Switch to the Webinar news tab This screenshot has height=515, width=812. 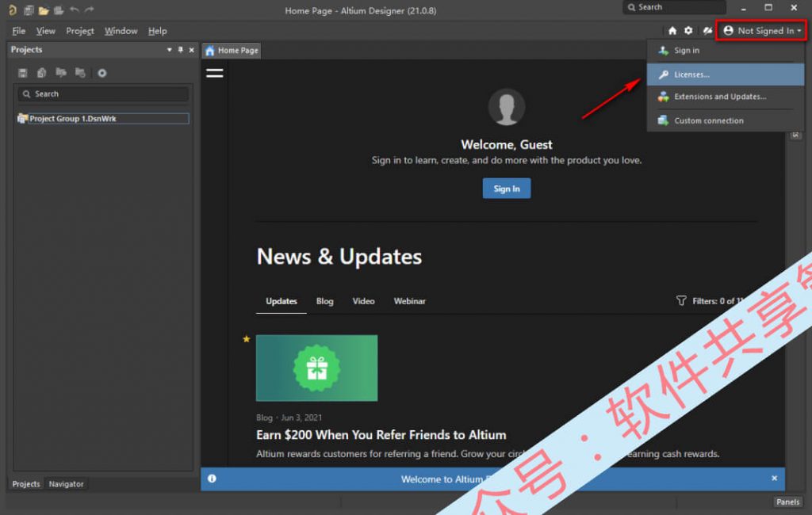(x=410, y=301)
